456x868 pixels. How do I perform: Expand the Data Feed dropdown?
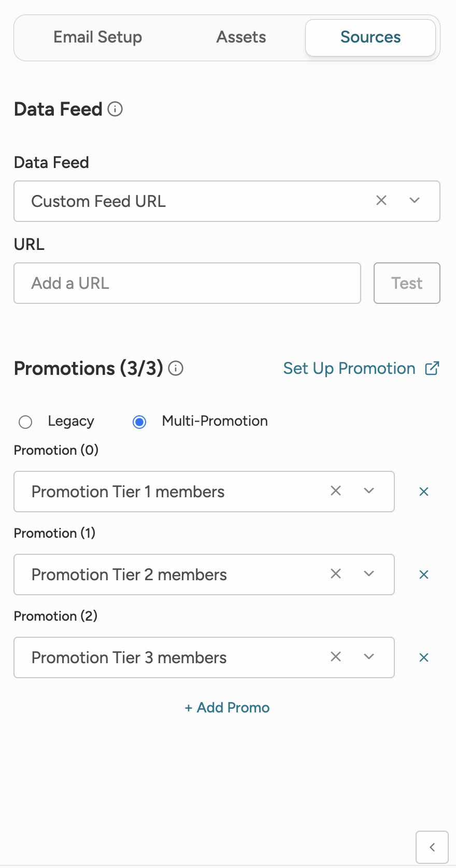coord(415,201)
